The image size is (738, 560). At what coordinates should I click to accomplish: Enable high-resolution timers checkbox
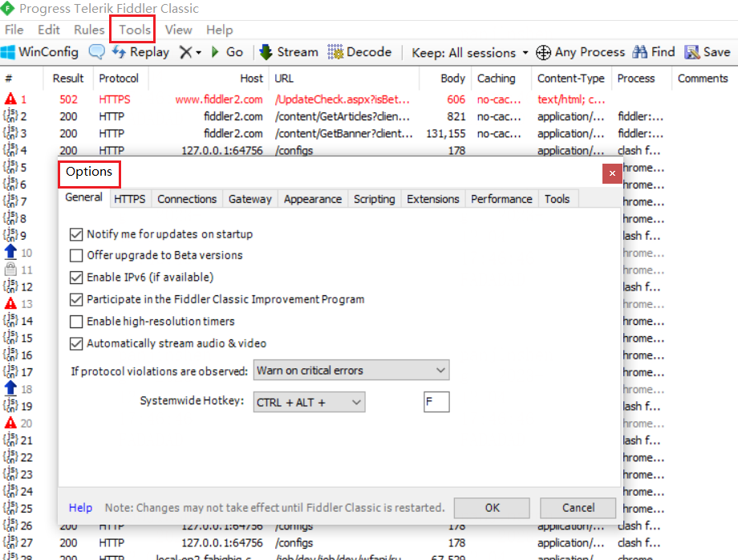(x=75, y=322)
